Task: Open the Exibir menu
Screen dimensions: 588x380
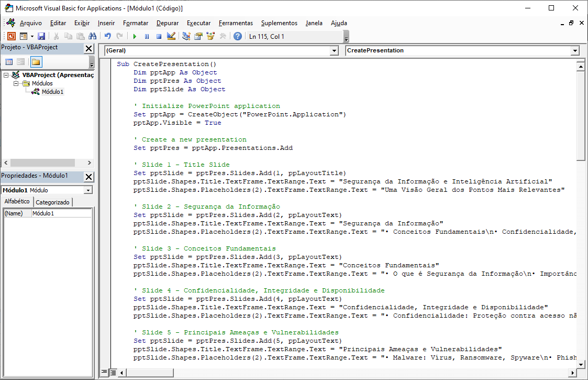Action: (82, 23)
